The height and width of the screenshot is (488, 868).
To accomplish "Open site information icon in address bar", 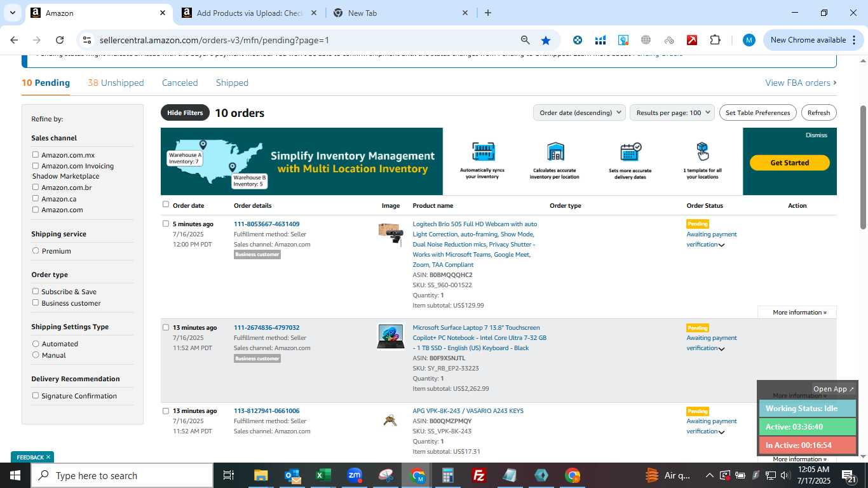I will click(x=87, y=40).
